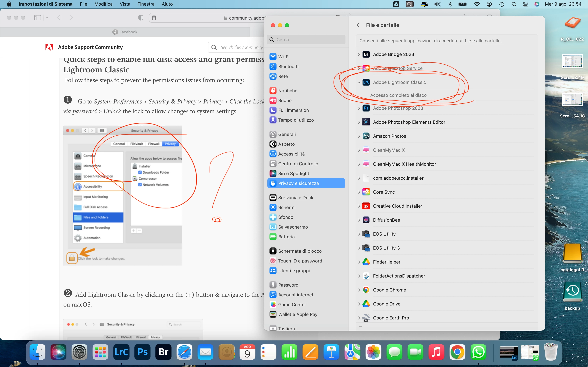Open the Vista menu

(x=125, y=4)
